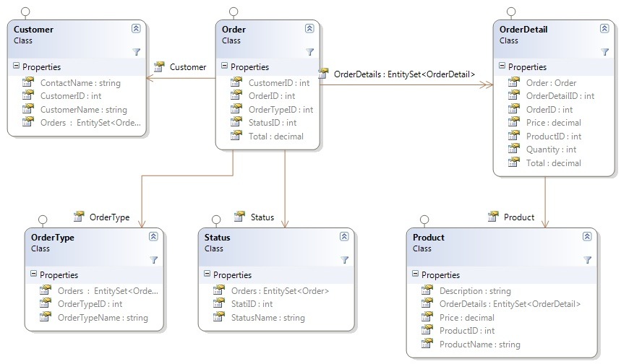621x364 pixels.
Task: Select the OrderTypeID : int property in OrderType
Action: 90,304
